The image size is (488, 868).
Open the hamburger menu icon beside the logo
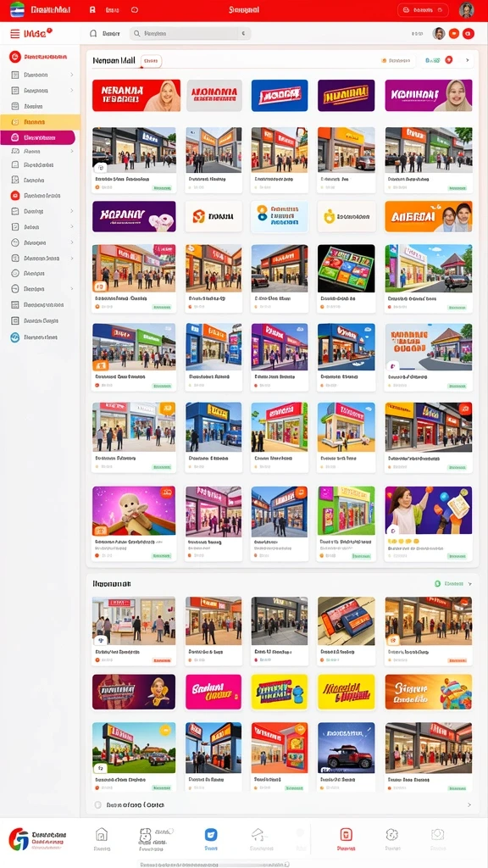coord(15,34)
